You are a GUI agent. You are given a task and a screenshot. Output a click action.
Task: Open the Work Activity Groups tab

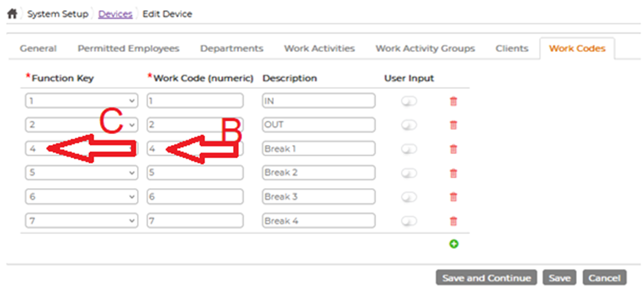425,49
